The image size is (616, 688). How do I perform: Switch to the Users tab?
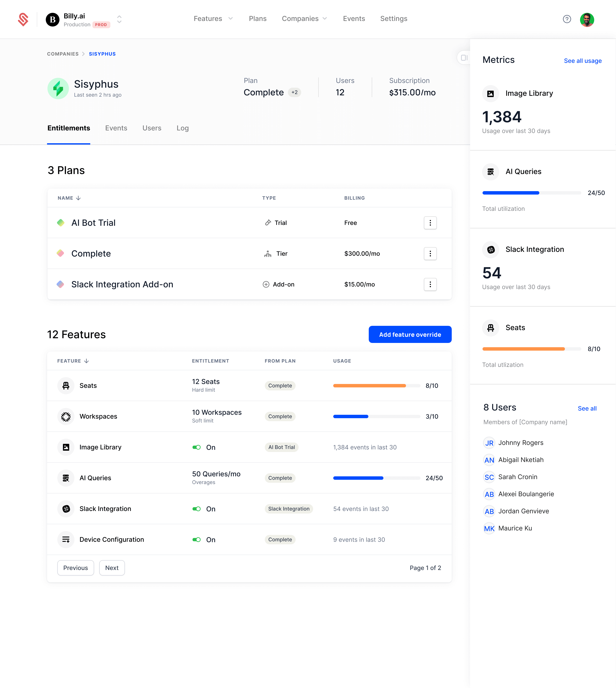tap(152, 128)
